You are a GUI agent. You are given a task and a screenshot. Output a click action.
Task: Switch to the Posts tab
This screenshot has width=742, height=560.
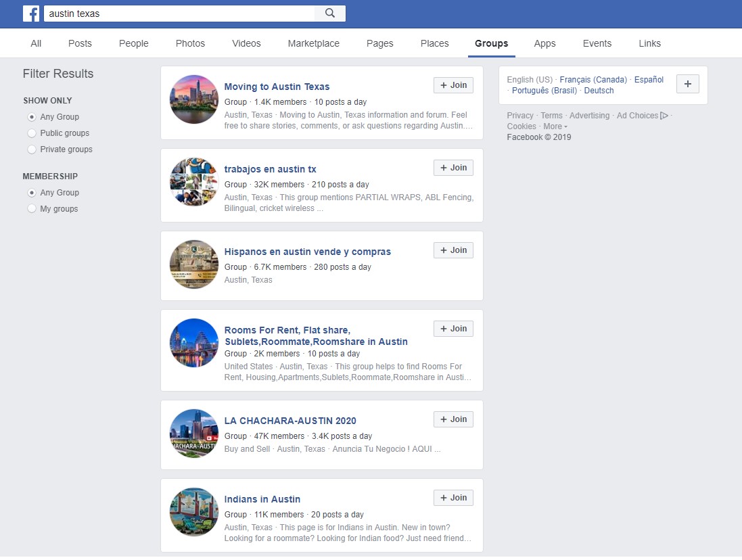click(x=80, y=43)
